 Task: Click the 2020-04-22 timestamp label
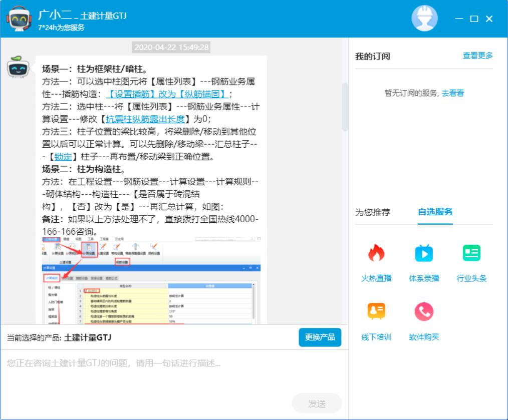(x=171, y=47)
